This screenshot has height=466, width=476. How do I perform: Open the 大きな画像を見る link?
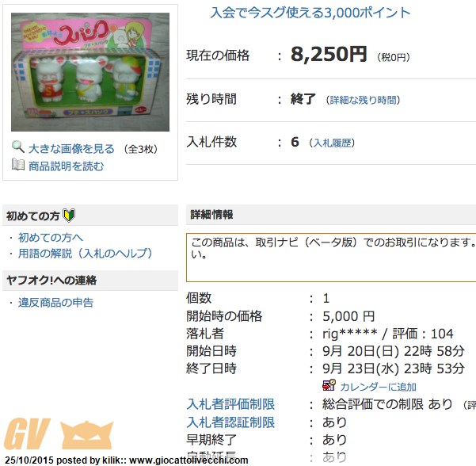click(x=71, y=149)
